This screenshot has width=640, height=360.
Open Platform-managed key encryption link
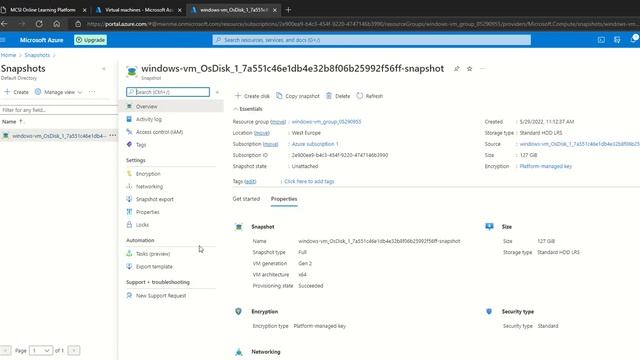(x=546, y=166)
